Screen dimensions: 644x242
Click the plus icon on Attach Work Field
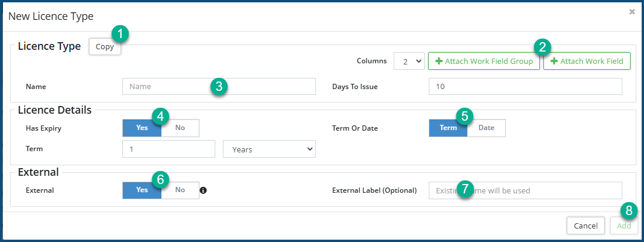click(x=554, y=62)
